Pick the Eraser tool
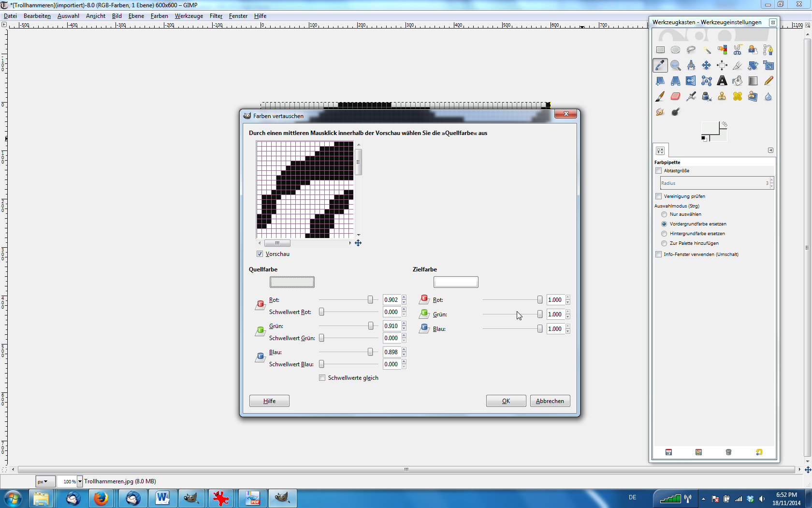The height and width of the screenshot is (508, 812). (x=676, y=96)
